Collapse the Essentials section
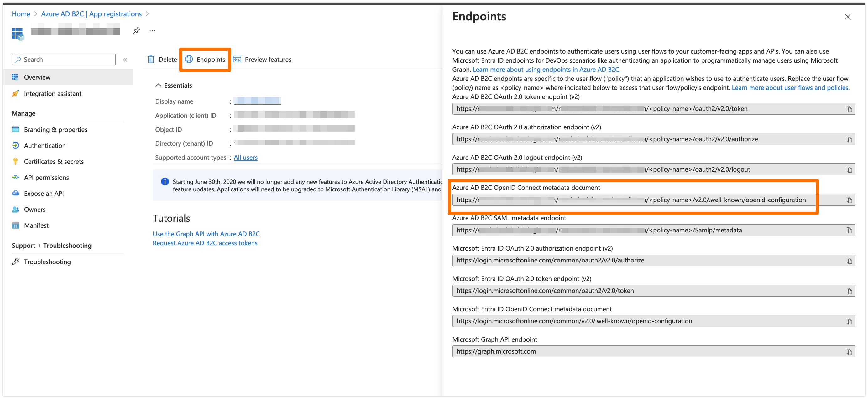Viewport: 868px width, 399px height. [158, 85]
